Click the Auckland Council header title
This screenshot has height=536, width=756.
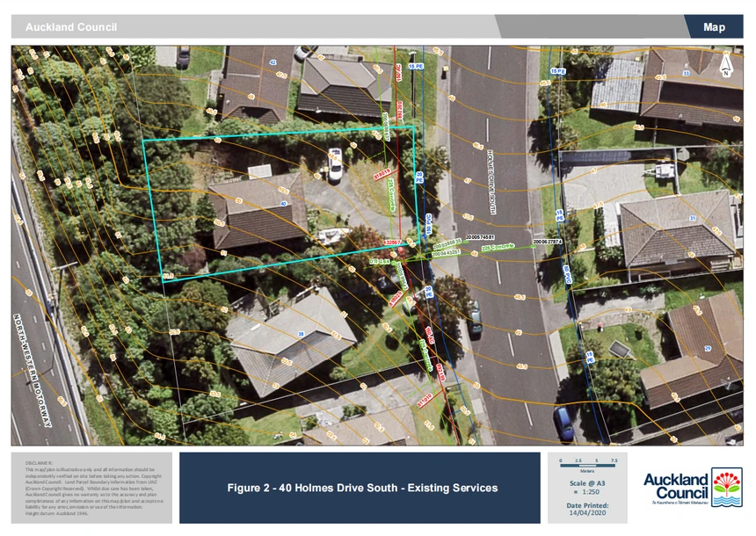click(x=71, y=27)
